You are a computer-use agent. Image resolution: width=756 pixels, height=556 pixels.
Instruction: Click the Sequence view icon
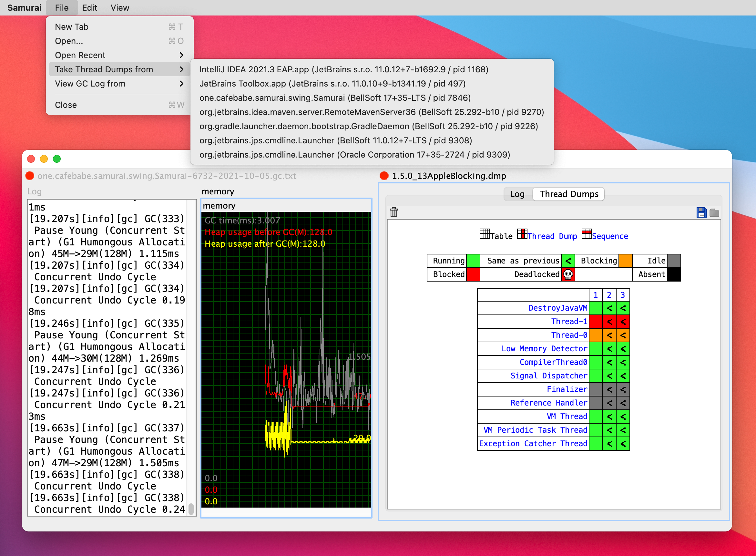[x=587, y=233]
